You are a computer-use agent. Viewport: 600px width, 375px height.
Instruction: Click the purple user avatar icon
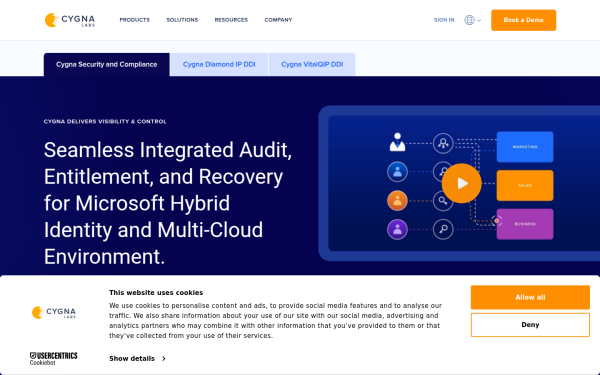point(397,229)
